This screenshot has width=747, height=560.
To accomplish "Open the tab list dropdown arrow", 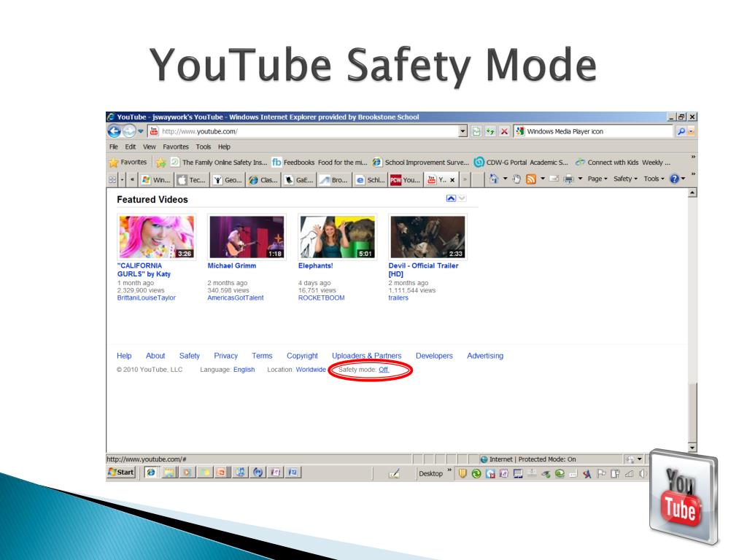I will click(123, 179).
